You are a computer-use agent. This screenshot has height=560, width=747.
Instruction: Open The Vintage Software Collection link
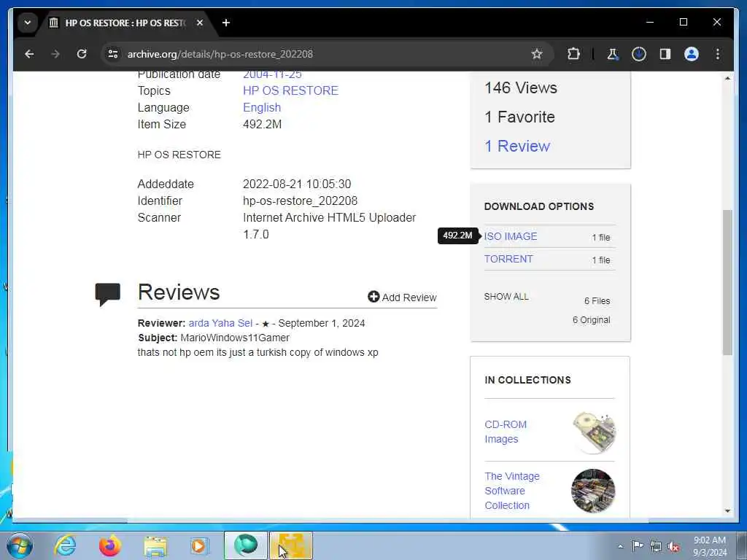512,491
